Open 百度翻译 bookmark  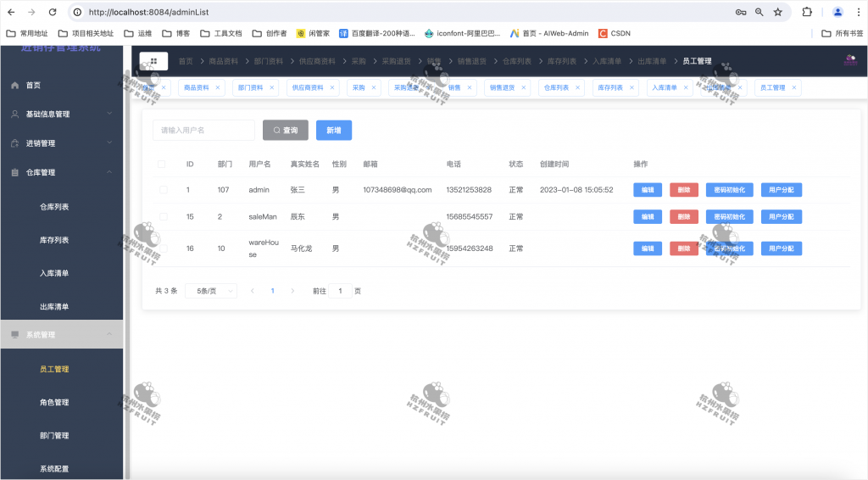click(377, 33)
